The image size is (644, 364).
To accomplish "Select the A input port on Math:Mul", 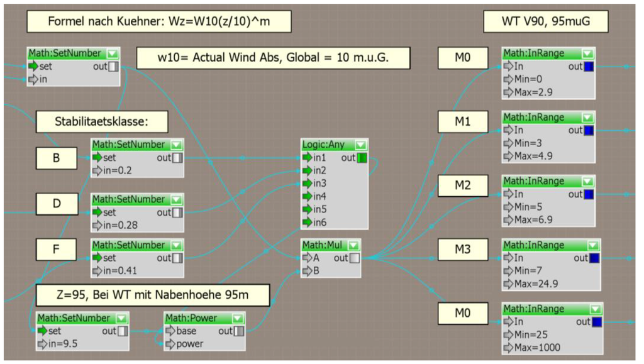I will tap(308, 258).
